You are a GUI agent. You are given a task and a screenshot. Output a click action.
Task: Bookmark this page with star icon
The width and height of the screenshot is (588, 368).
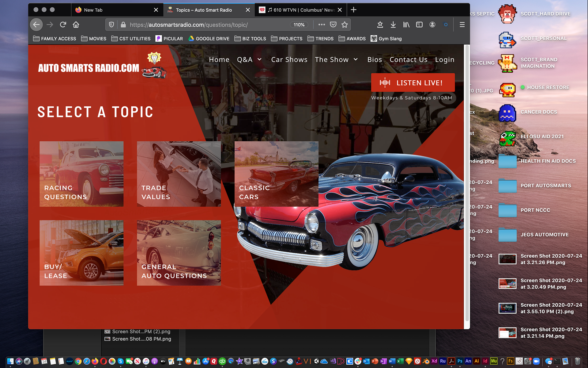click(345, 25)
